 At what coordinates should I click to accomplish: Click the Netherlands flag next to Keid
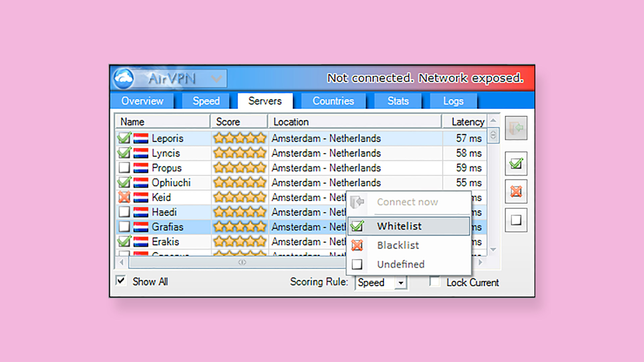141,197
